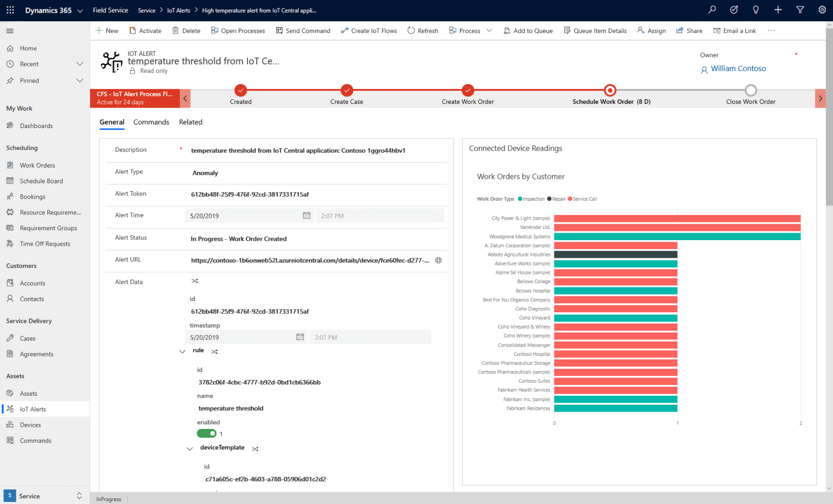
Task: Refresh the IoT Alert record
Action: [422, 30]
